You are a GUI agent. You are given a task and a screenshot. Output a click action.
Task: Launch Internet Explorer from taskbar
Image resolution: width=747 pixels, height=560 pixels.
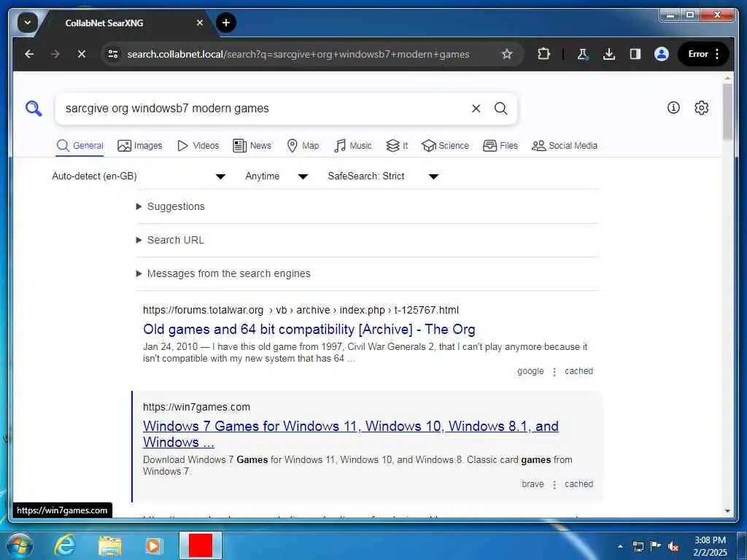tap(64, 545)
